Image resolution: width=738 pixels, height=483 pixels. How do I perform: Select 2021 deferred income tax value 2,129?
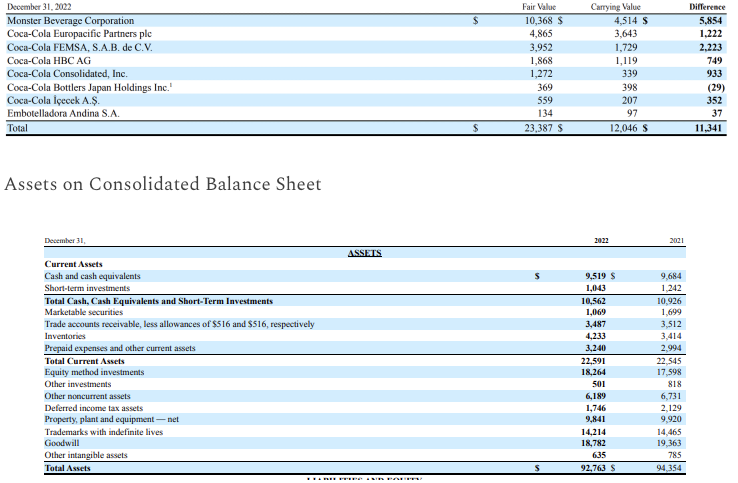[671, 408]
